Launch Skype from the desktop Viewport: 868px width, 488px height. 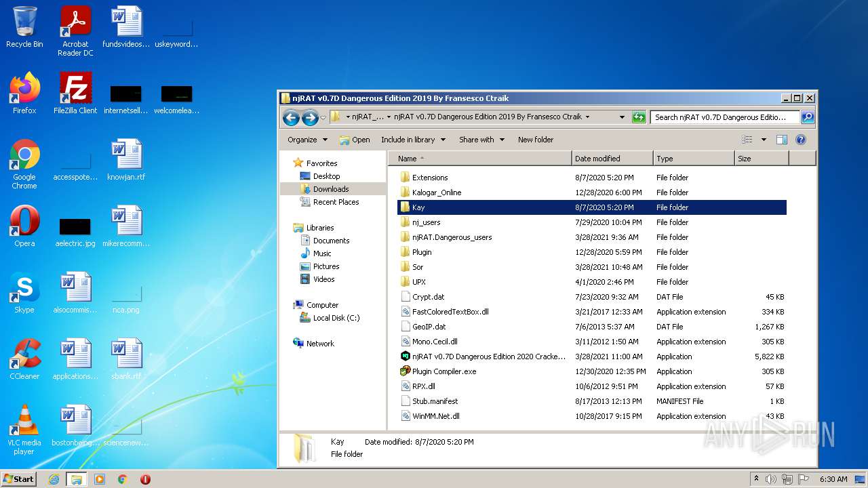[24, 293]
